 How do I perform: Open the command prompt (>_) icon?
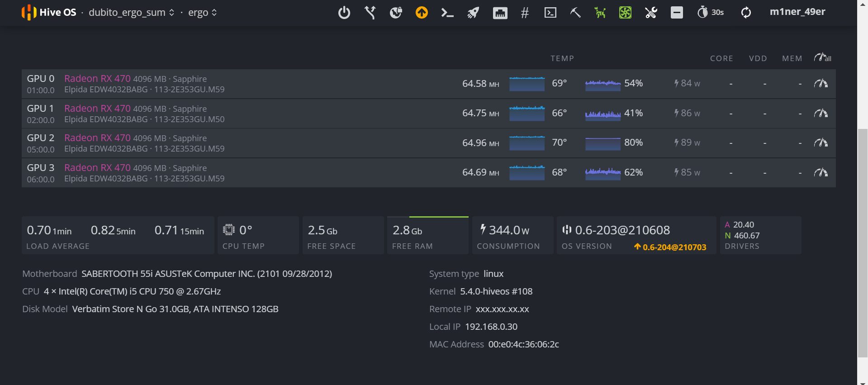coord(447,13)
